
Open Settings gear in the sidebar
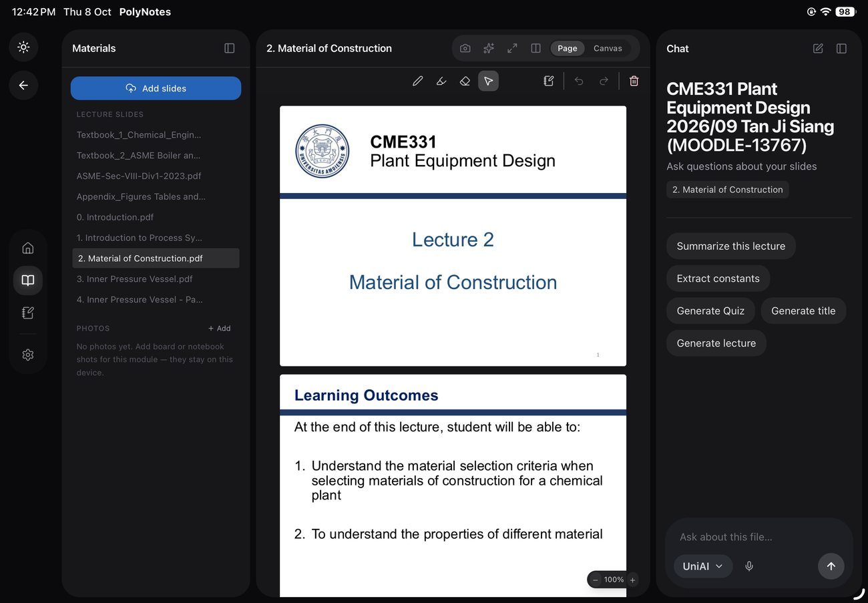point(28,355)
